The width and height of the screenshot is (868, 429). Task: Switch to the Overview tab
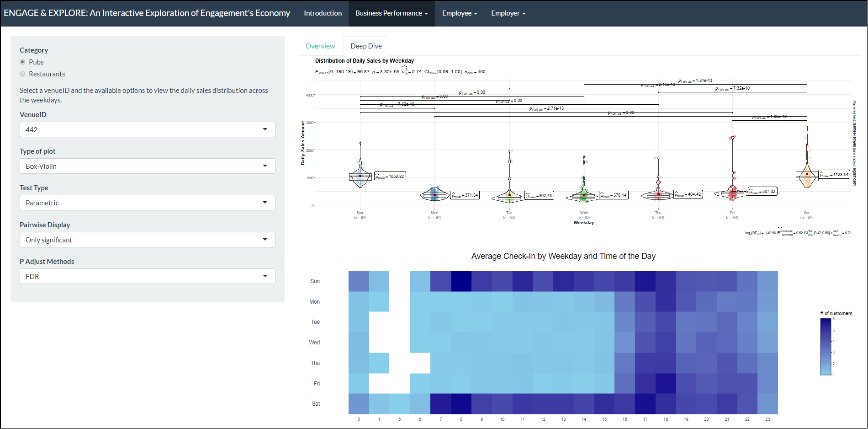pos(320,46)
